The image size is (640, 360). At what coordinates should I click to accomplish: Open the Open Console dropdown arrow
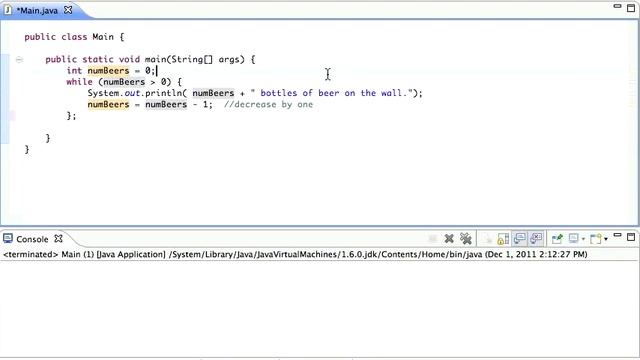click(x=606, y=239)
